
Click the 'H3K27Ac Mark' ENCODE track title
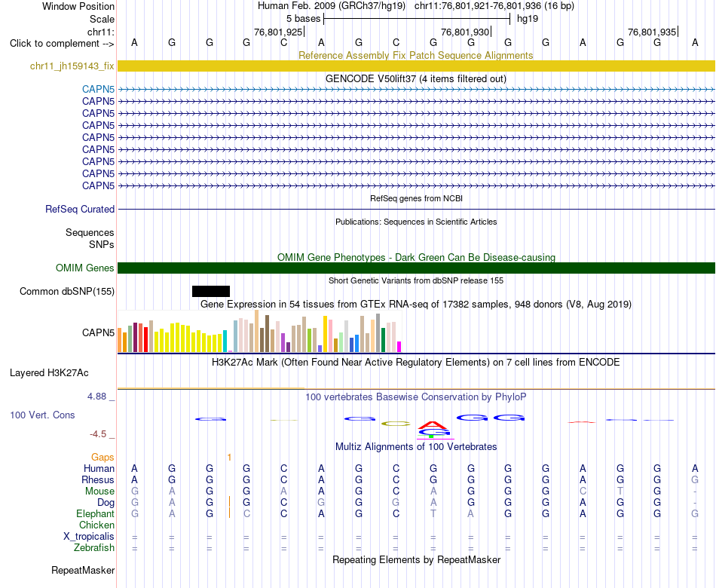click(416, 363)
